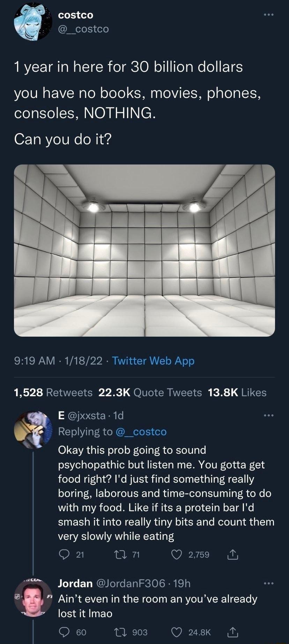Enlarge the padded white room image
289x644 pixels.
(x=144, y=250)
